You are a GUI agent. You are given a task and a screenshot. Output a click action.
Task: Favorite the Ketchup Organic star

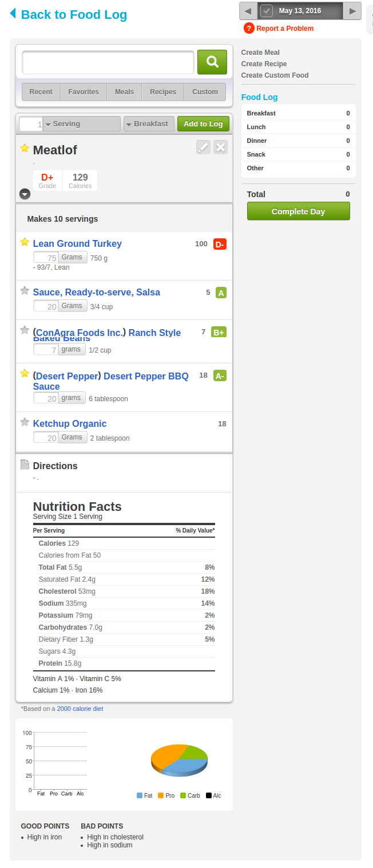pyautogui.click(x=25, y=422)
